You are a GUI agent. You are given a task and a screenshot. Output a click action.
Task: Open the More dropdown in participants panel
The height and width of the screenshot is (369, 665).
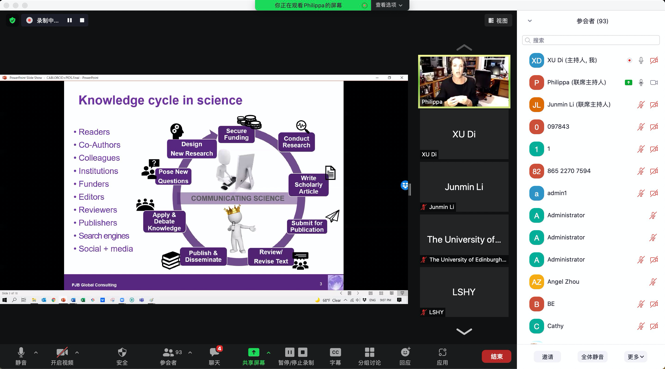point(635,357)
